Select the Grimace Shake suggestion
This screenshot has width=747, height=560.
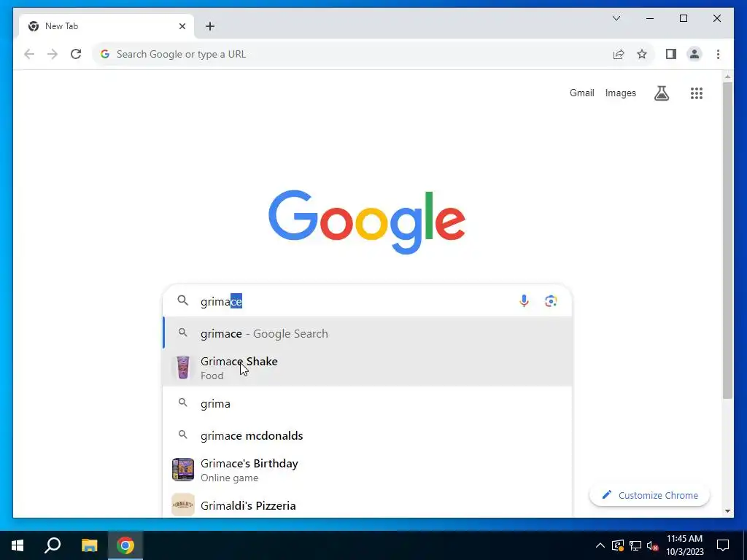point(368,368)
